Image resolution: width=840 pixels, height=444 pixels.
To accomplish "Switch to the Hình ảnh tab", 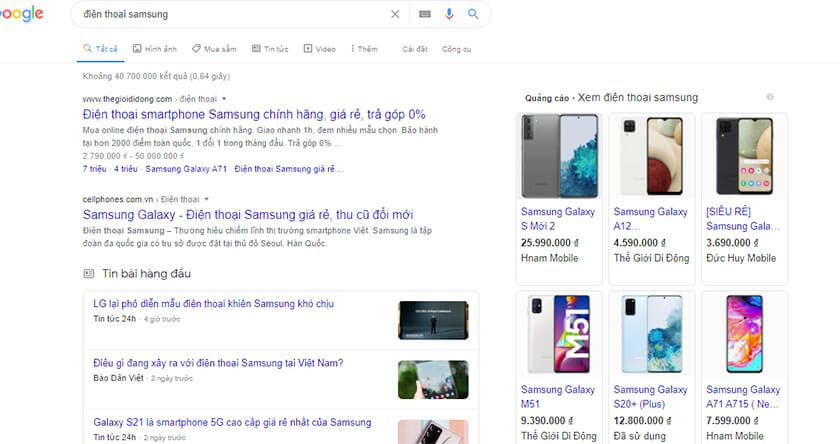I will click(x=154, y=49).
